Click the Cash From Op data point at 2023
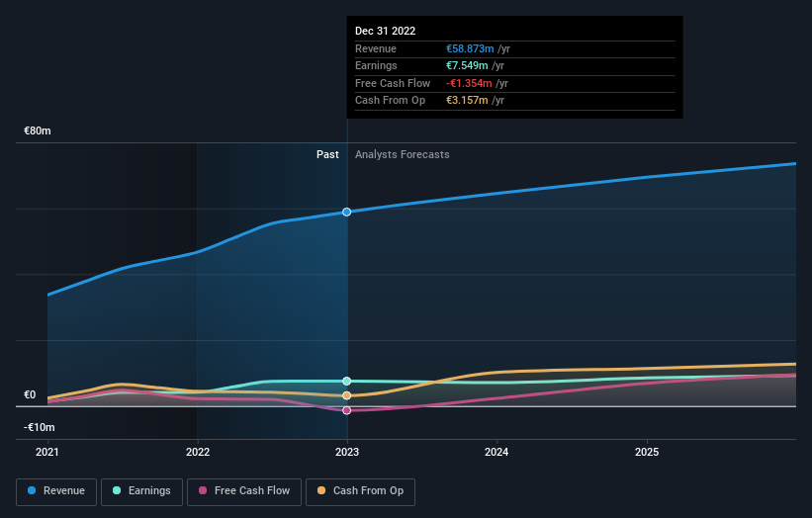The width and height of the screenshot is (812, 518). (x=347, y=395)
